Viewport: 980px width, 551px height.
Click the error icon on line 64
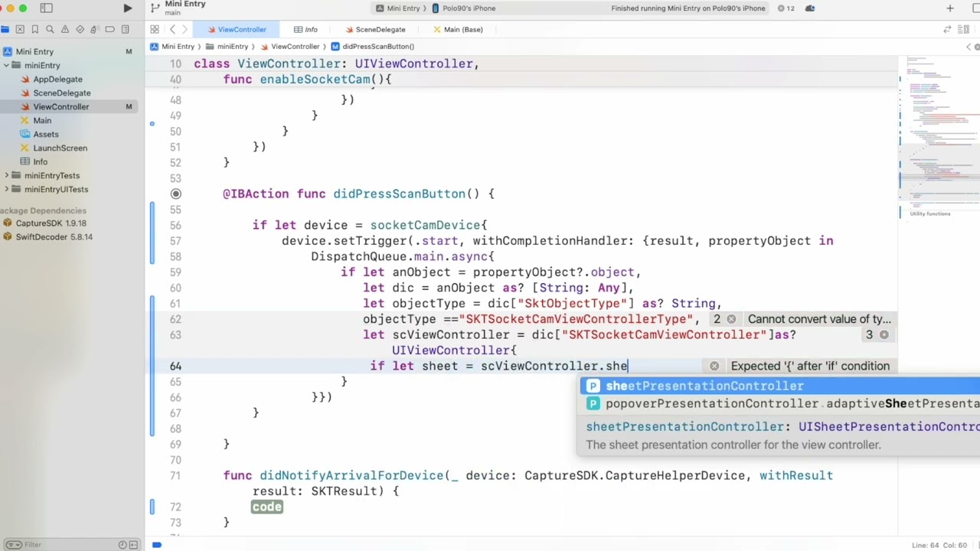coord(714,366)
